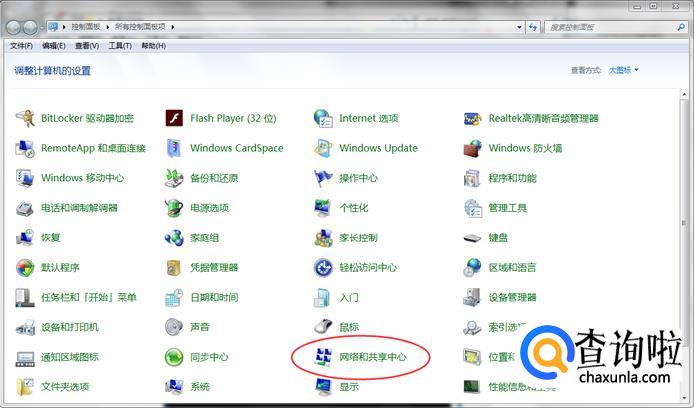The width and height of the screenshot is (694, 408).
Task: Open the 工具(T) menu
Action: tap(120, 46)
